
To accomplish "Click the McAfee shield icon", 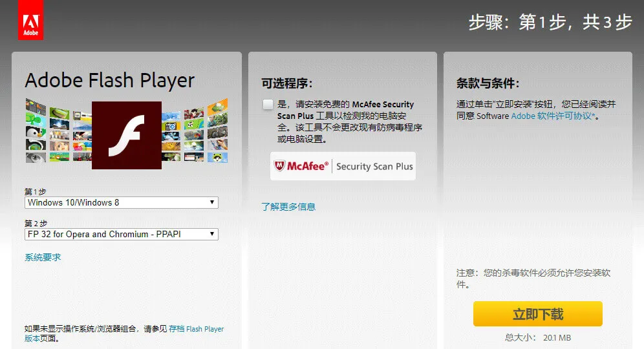I will point(280,166).
